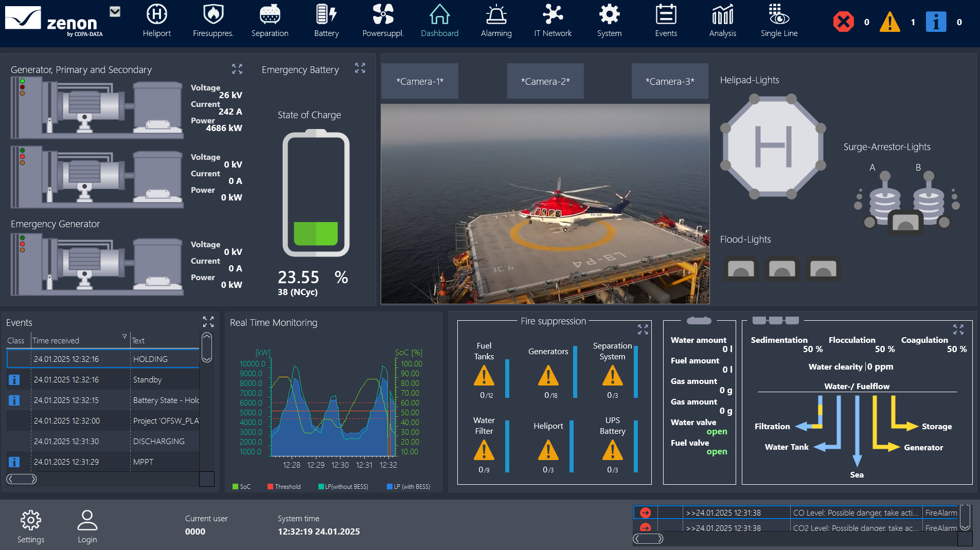Select the HOLDING event row

point(103,359)
